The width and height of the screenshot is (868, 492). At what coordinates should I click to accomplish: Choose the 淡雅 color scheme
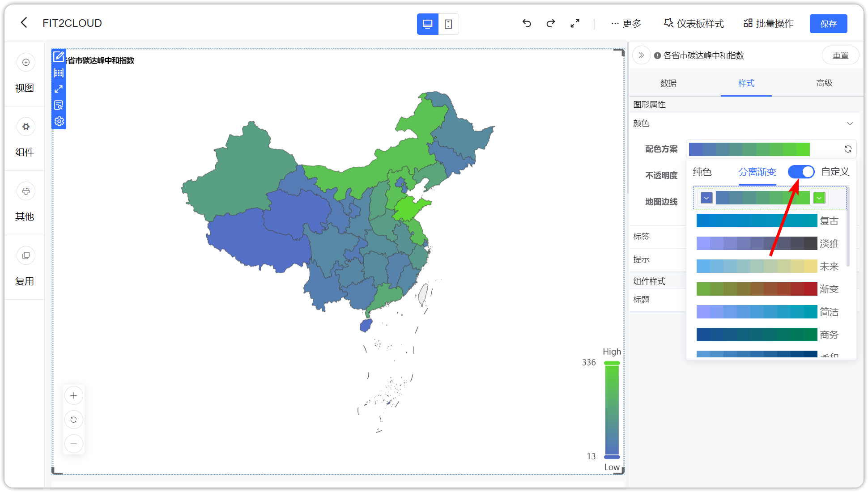pyautogui.click(x=768, y=244)
